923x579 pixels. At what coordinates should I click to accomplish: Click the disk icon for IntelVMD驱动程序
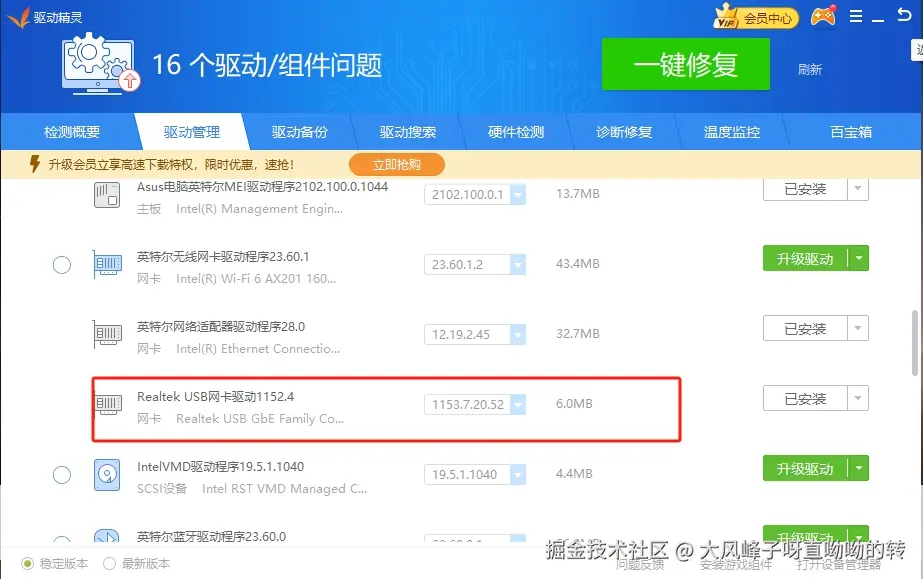click(107, 473)
